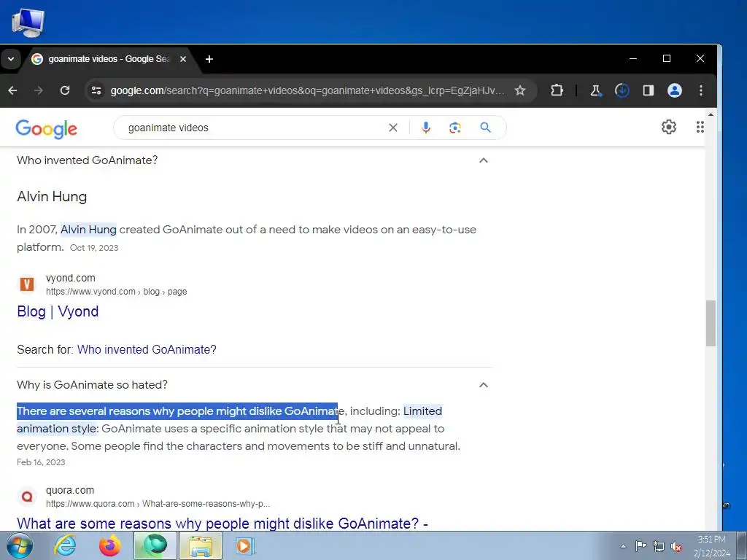Select the goanimate videos browser tab
Viewport: 747px width, 560px height.
point(109,59)
